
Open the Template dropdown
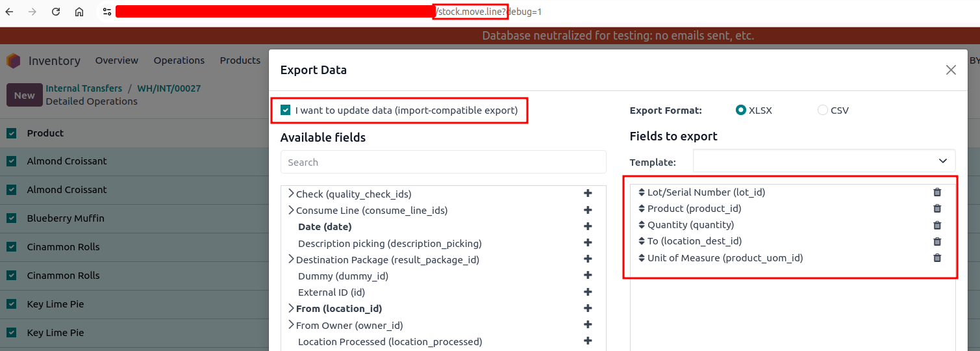pyautogui.click(x=824, y=161)
